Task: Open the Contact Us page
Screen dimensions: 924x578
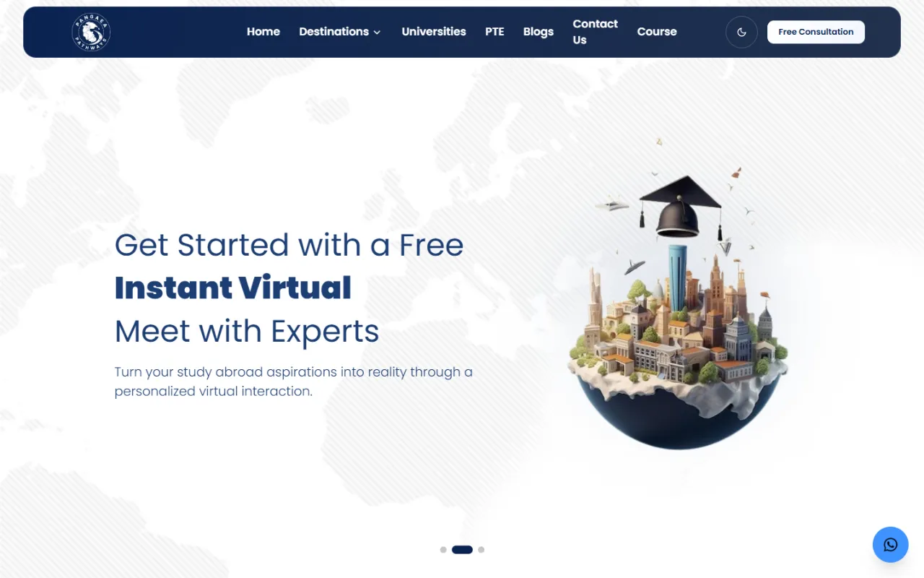Action: (x=596, y=32)
